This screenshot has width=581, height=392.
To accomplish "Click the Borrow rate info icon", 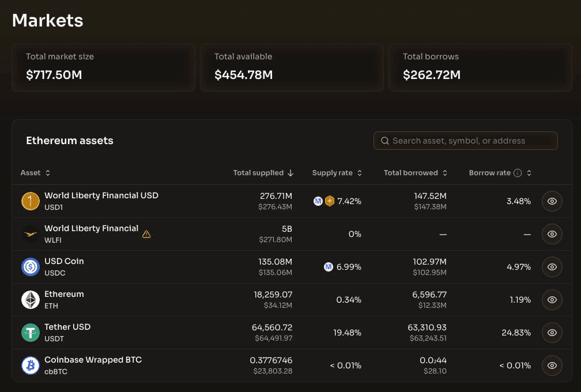I will coord(518,173).
